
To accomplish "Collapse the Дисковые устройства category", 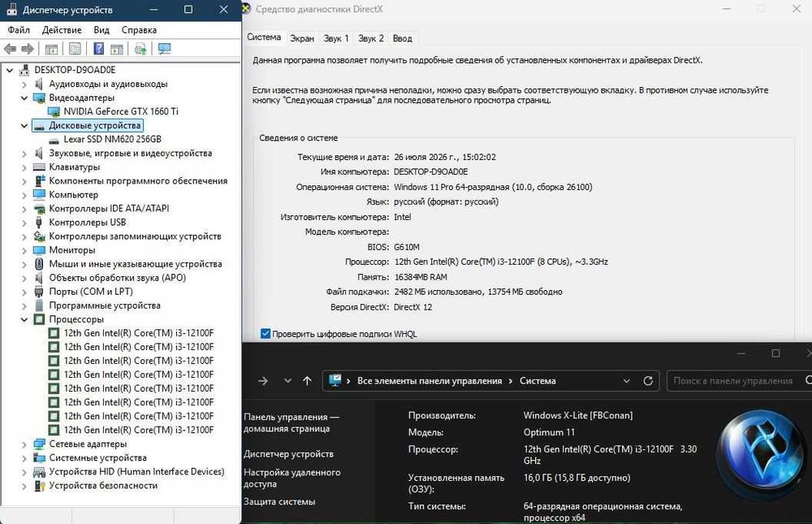I will 24,125.
